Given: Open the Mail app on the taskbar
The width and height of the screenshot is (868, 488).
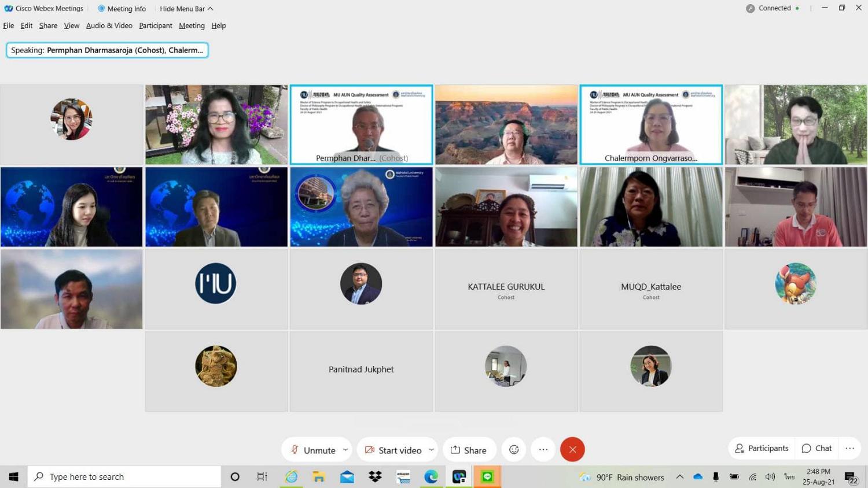Looking at the screenshot, I should tap(347, 476).
